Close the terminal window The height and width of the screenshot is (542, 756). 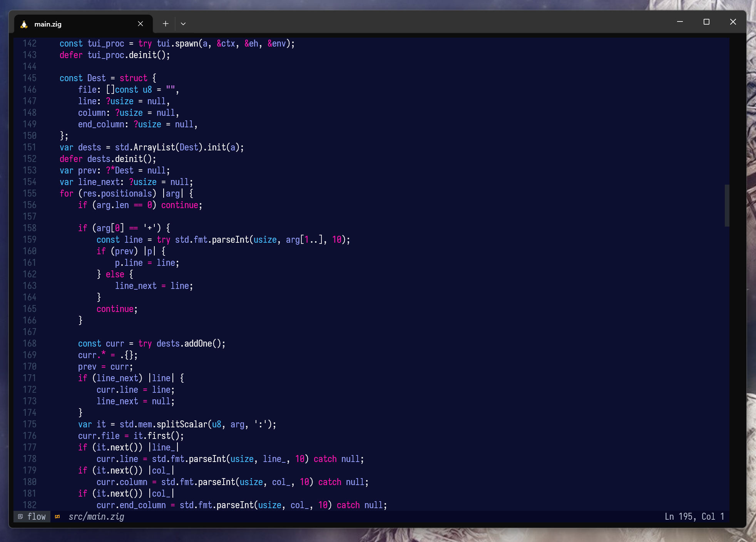point(733,22)
